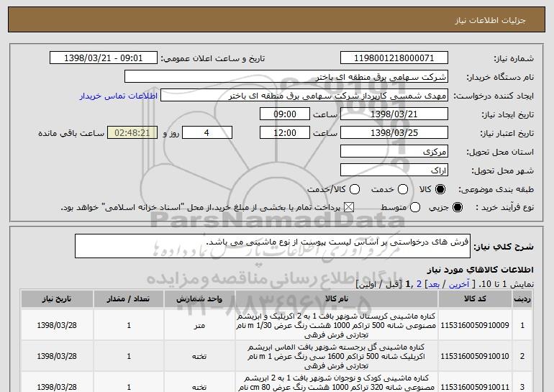Screen dimensions: 554x392
Task: Click the delivery city field اراک
Action: point(394,170)
